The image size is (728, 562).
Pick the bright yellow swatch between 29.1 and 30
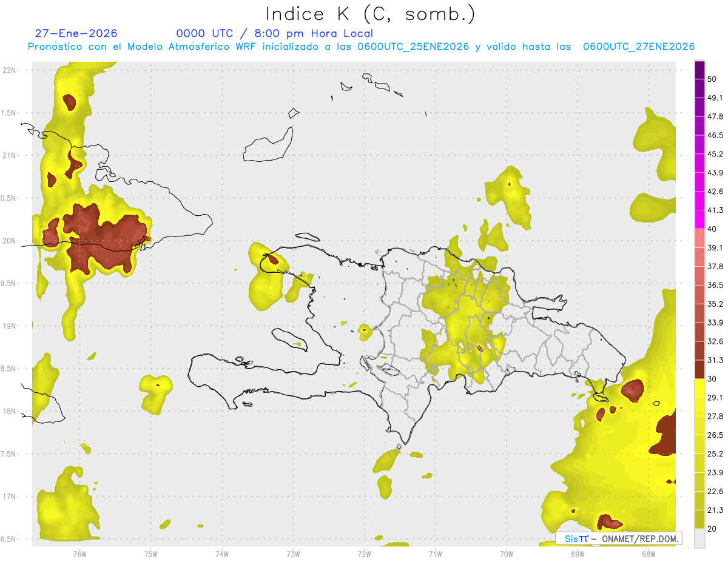point(699,389)
